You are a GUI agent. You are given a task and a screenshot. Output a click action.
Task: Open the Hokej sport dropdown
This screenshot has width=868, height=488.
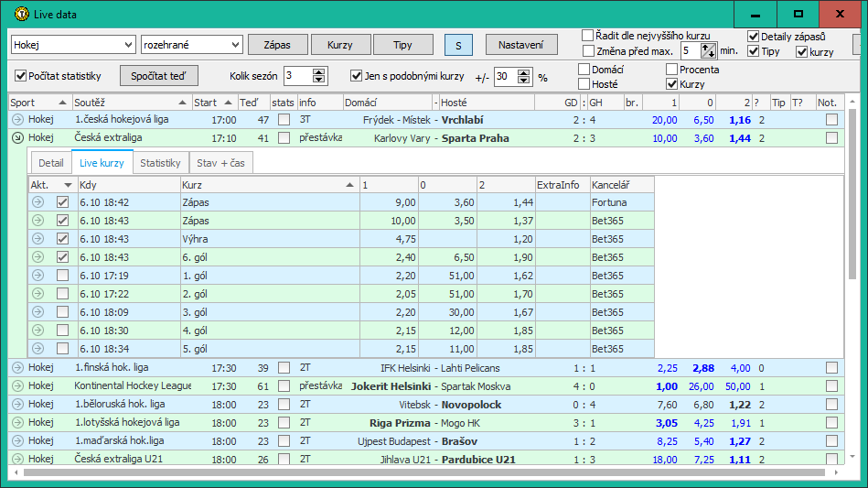pyautogui.click(x=126, y=45)
